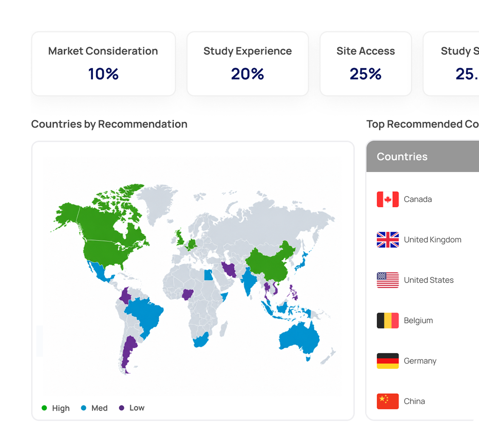Open the Site Access card
The height and width of the screenshot is (448, 479).
(366, 64)
